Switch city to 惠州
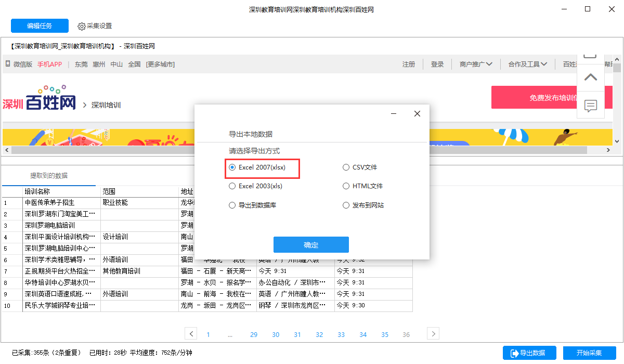 coord(99,64)
